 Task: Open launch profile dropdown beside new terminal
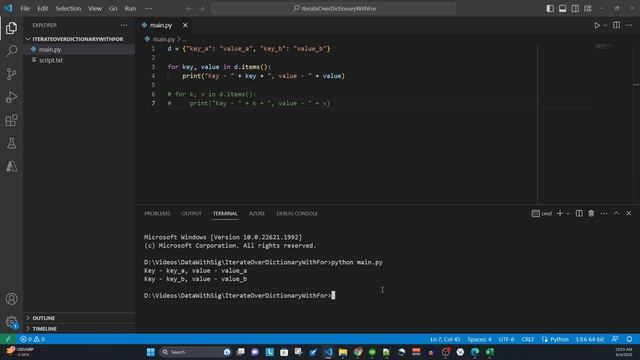567,213
